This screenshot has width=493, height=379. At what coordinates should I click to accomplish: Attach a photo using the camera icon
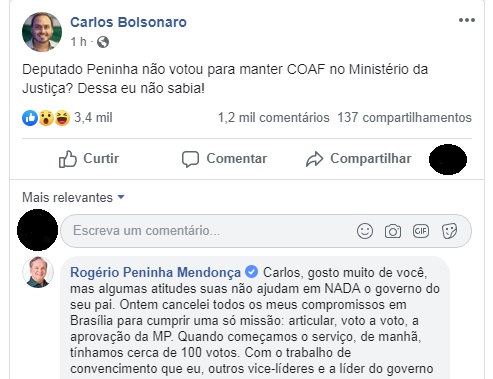[393, 231]
